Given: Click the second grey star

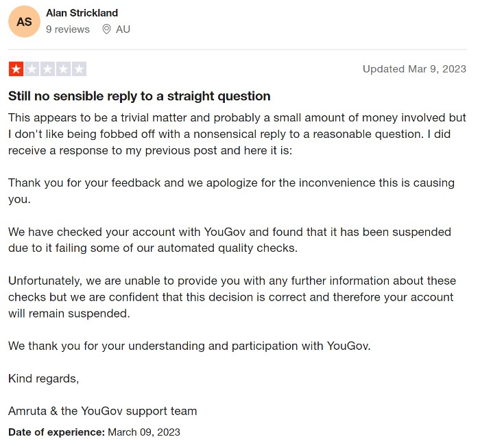Looking at the screenshot, I should point(32,69).
